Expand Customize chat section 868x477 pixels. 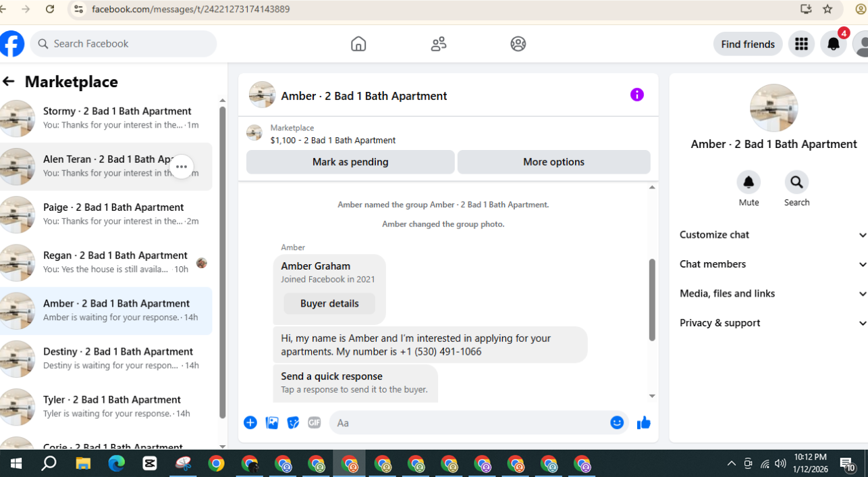tap(773, 234)
